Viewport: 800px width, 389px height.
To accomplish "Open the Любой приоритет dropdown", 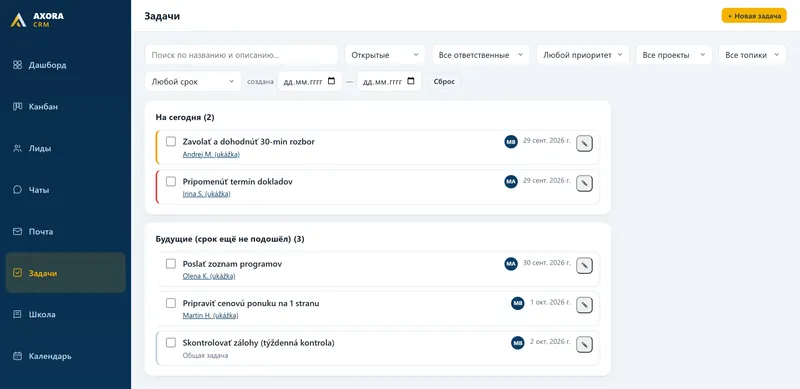I will 583,55.
